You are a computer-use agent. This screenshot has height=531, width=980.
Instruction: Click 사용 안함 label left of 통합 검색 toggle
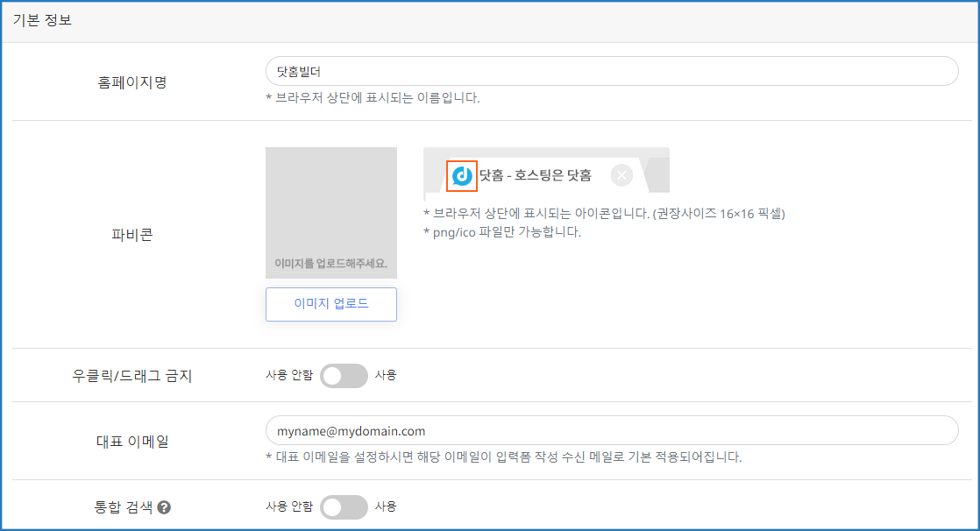tap(288, 506)
